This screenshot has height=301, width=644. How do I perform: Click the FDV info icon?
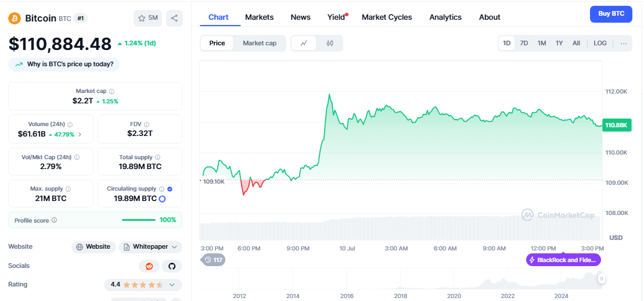146,124
